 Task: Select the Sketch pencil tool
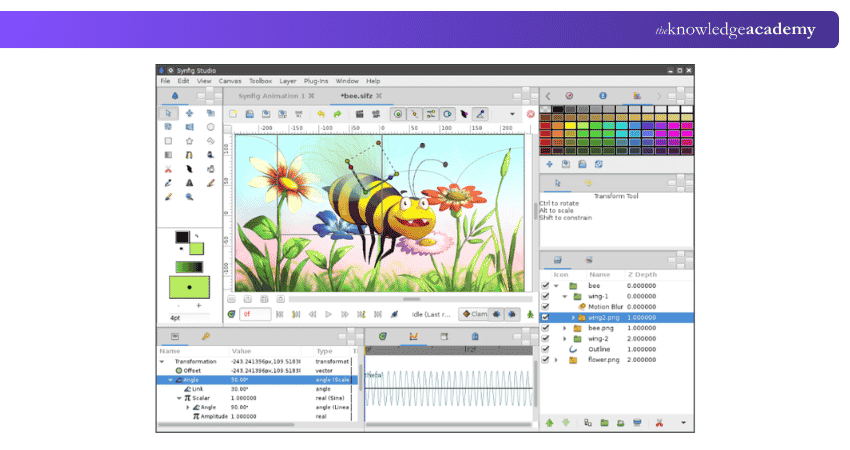click(x=210, y=183)
